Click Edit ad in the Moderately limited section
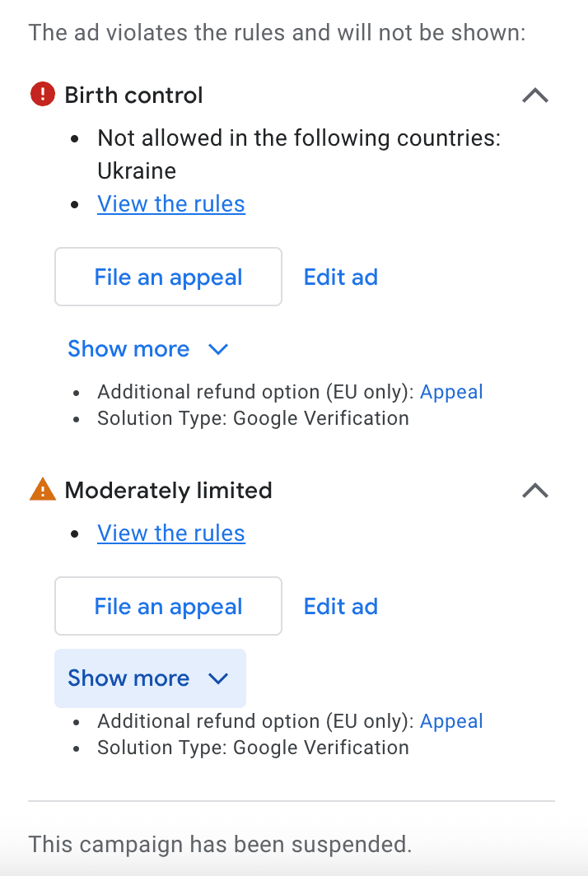Viewport: 588px width, 876px height. [341, 607]
